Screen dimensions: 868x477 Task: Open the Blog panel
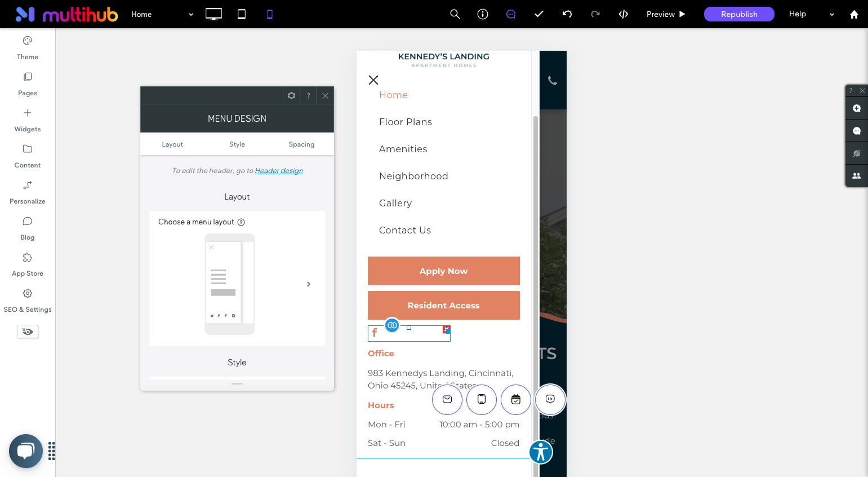pyautogui.click(x=28, y=228)
